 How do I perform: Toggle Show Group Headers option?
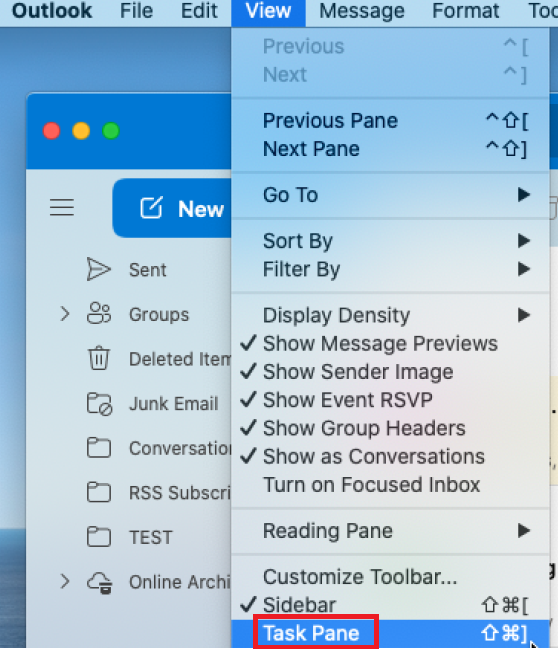click(x=390, y=428)
